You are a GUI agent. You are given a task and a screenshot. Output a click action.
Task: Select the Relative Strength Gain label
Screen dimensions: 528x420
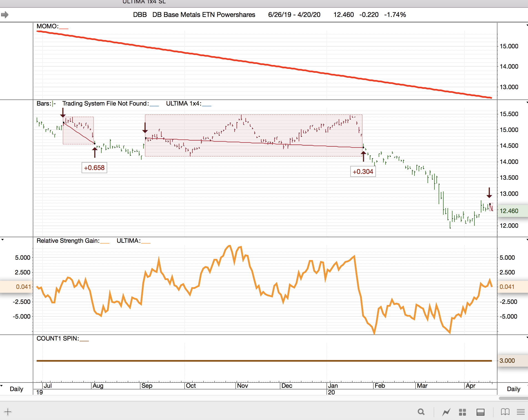click(68, 241)
